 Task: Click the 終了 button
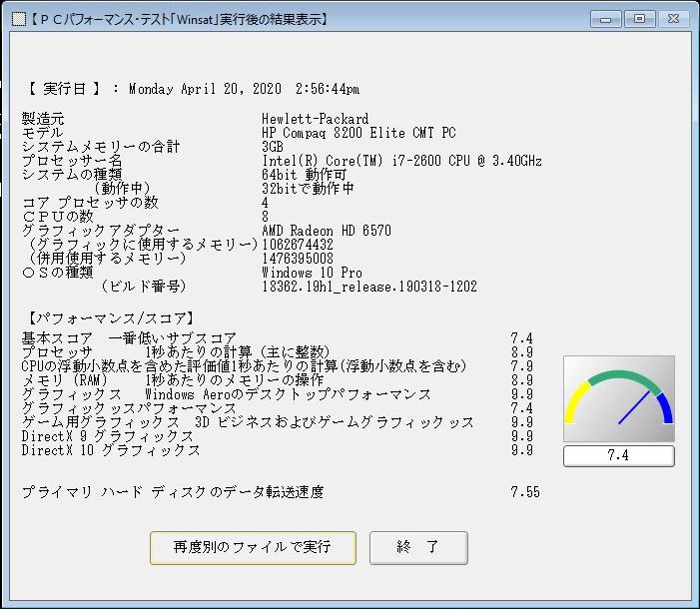418,548
